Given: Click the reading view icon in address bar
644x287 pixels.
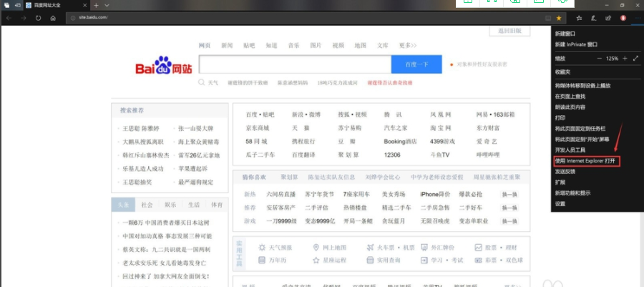Looking at the screenshot, I should click(548, 18).
